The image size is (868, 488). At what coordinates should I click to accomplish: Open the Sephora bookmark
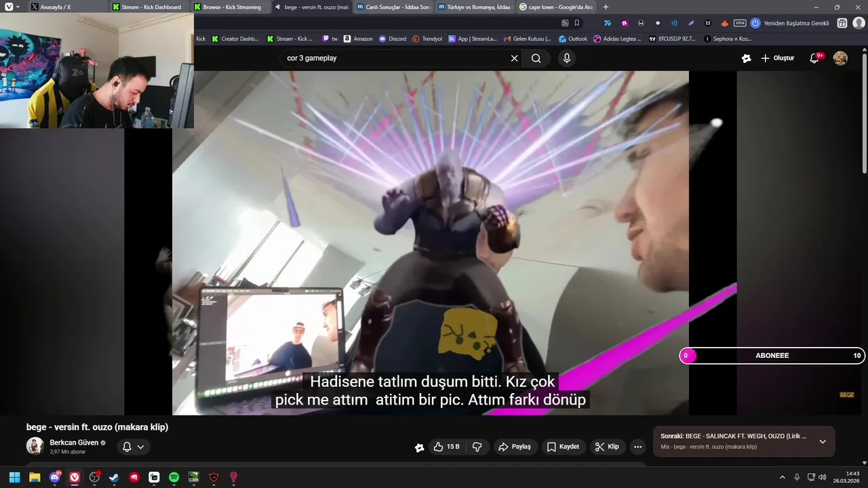(728, 39)
